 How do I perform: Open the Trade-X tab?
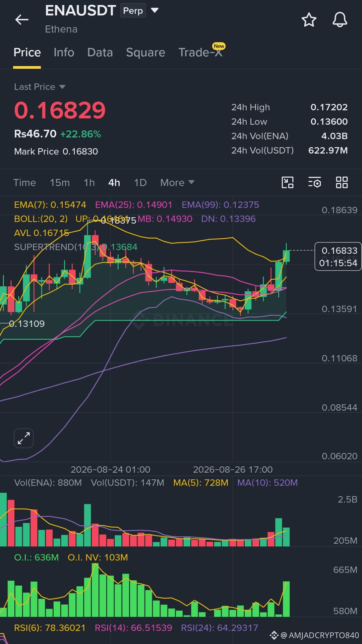pos(200,53)
